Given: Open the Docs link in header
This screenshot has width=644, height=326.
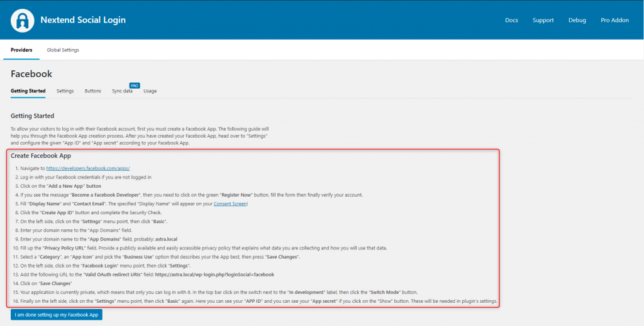Looking at the screenshot, I should click(x=512, y=20).
